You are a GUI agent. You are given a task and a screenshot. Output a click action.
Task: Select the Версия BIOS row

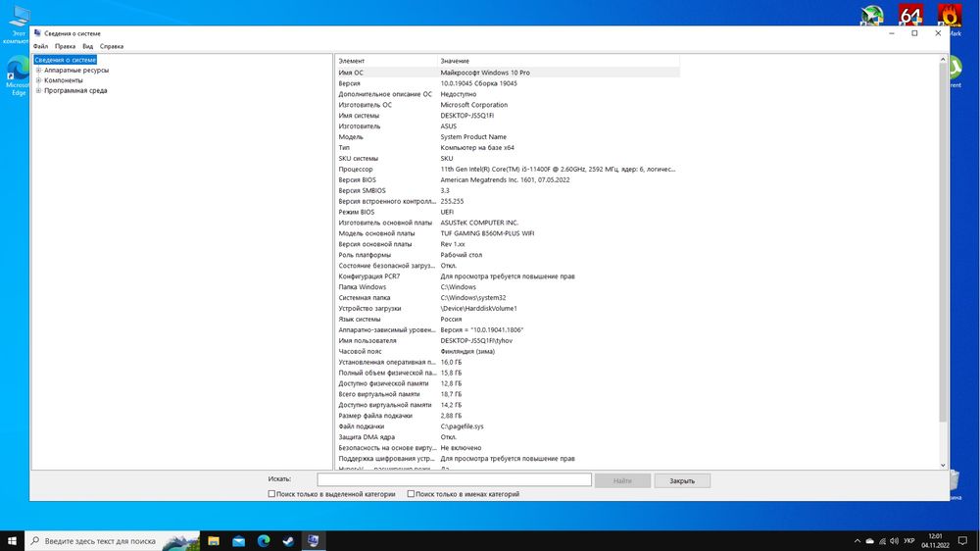pyautogui.click(x=507, y=179)
